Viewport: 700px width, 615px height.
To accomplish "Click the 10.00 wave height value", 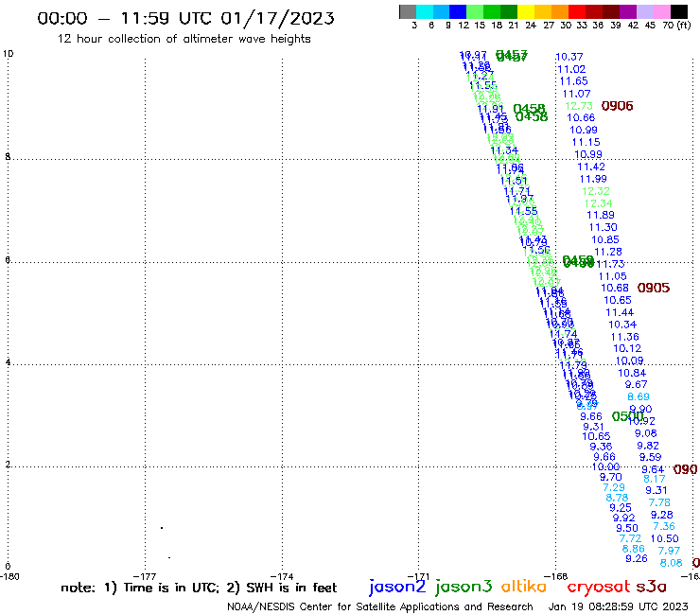I will (x=606, y=466).
